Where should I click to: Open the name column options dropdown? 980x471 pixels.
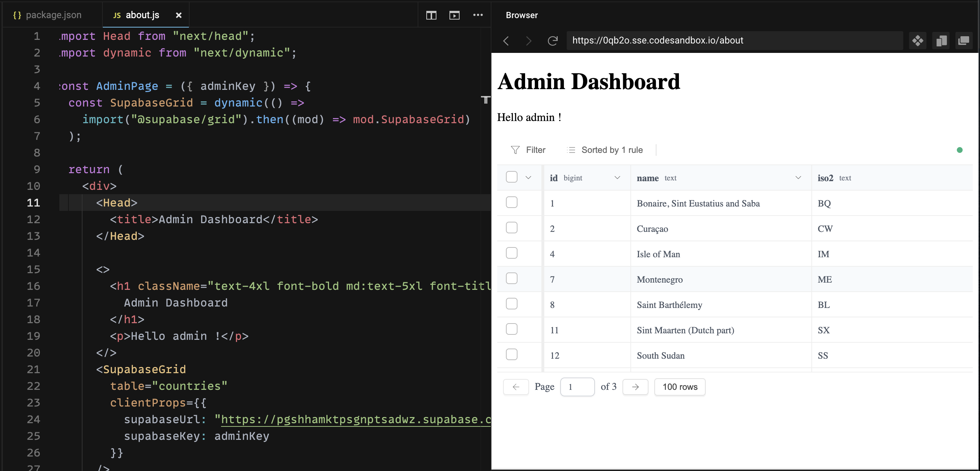click(x=798, y=178)
